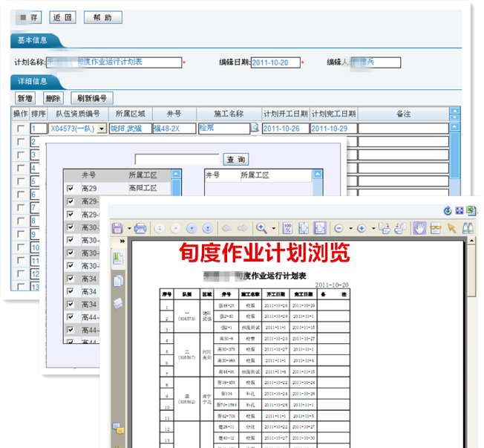Uncheck the 高29 well checkbox

tap(71, 189)
